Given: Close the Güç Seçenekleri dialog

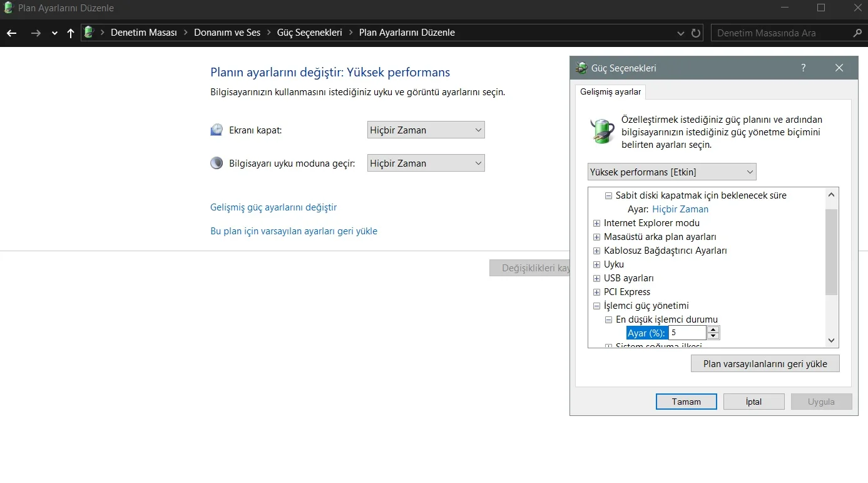Looking at the screenshot, I should 839,68.
